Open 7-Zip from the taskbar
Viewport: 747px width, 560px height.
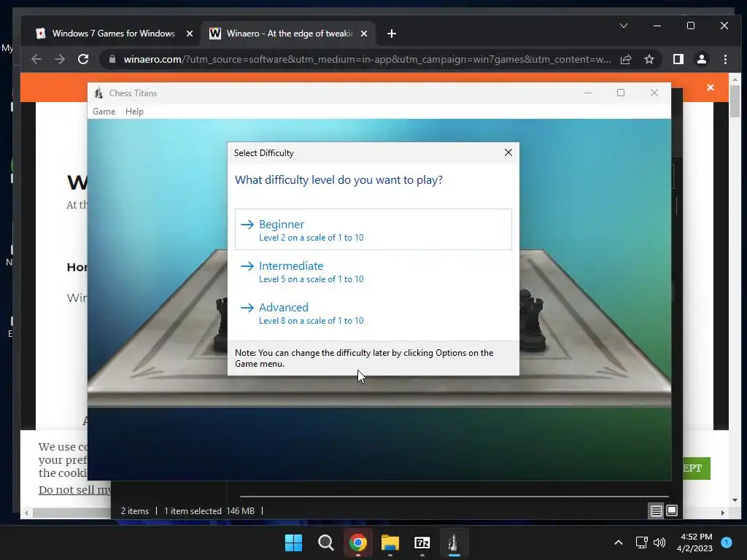(x=422, y=542)
